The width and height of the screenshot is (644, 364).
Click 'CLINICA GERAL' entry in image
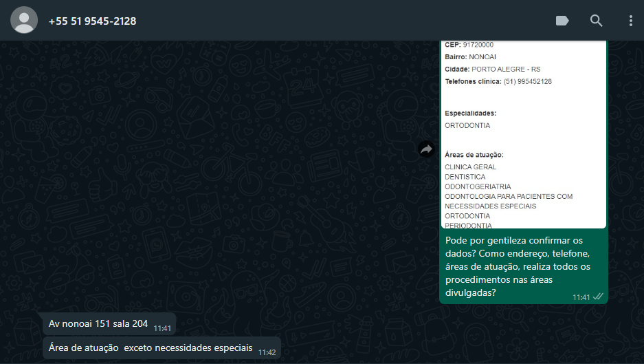click(470, 167)
